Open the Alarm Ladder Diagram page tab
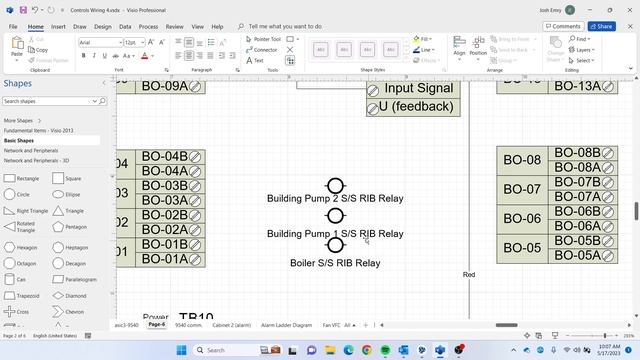This screenshot has height=360, width=640. (286, 325)
